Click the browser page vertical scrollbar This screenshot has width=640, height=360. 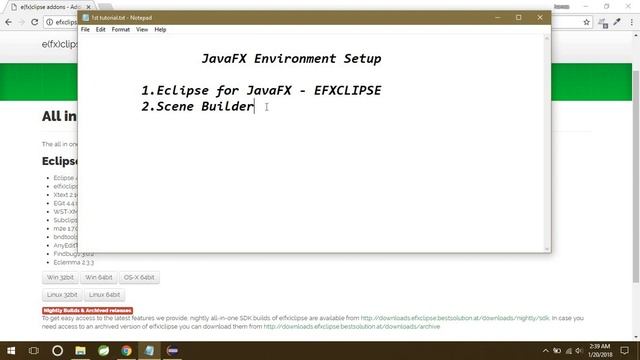pos(636,176)
